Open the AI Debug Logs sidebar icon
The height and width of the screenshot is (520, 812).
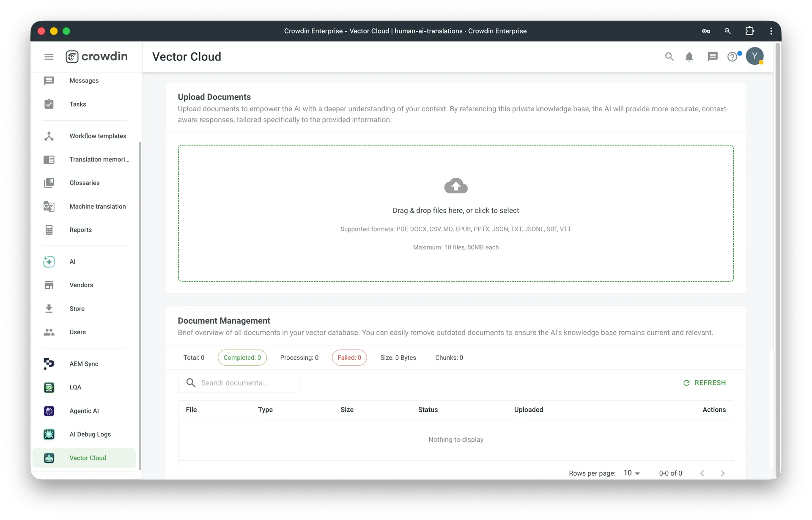point(49,434)
